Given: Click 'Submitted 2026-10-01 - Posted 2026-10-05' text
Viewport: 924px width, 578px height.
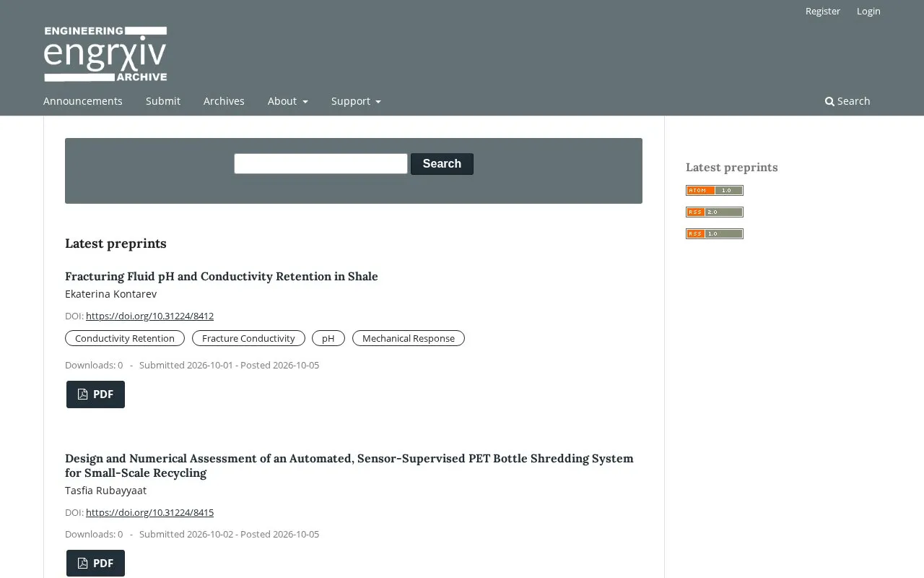Looking at the screenshot, I should click(x=229, y=365).
